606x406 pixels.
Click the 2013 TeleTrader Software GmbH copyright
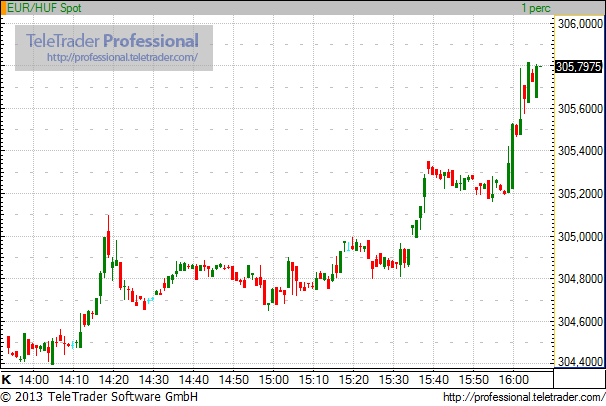pos(99,397)
